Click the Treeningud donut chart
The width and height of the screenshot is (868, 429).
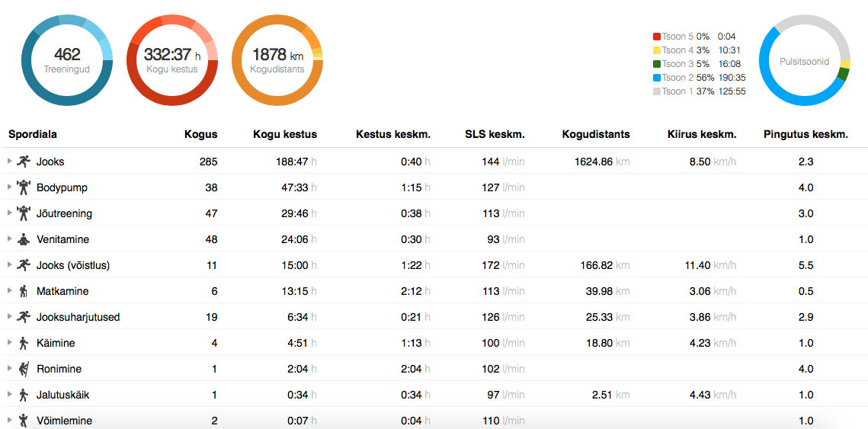coord(67,60)
